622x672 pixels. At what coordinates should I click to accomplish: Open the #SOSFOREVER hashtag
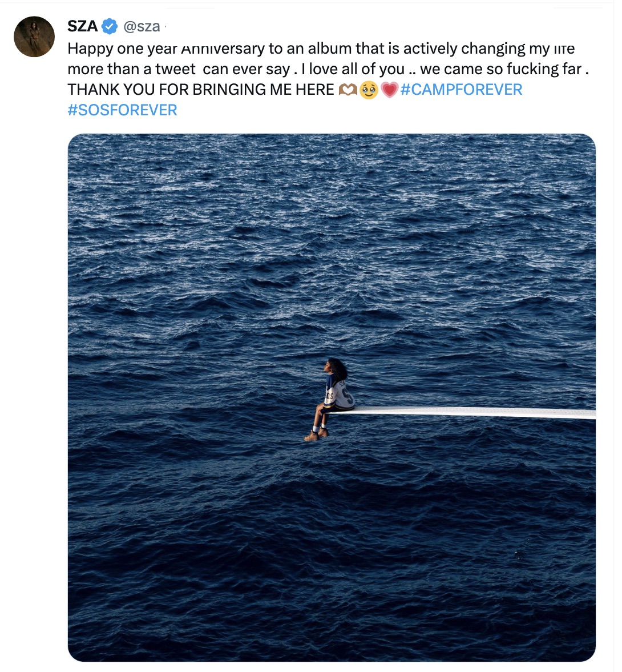122,110
